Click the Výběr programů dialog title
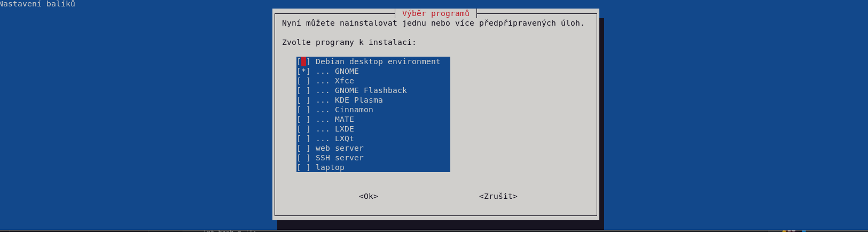Viewport: 868px width, 232px height. click(x=436, y=13)
